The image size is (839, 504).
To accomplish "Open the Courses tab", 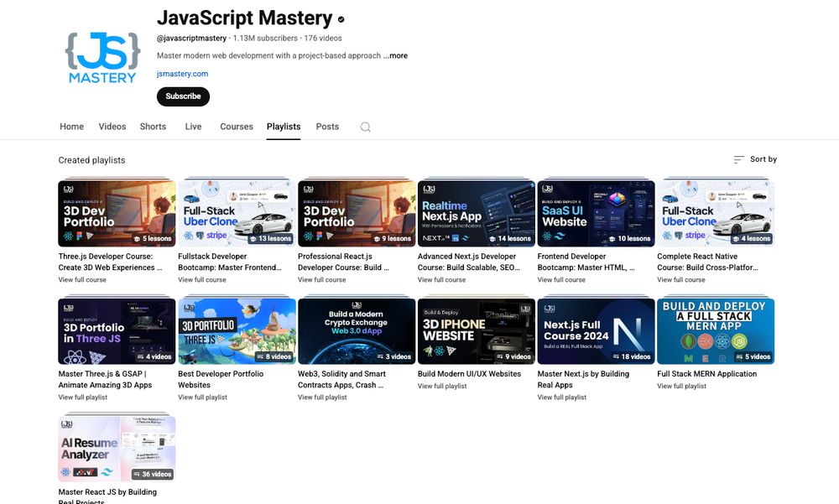I will click(x=237, y=127).
